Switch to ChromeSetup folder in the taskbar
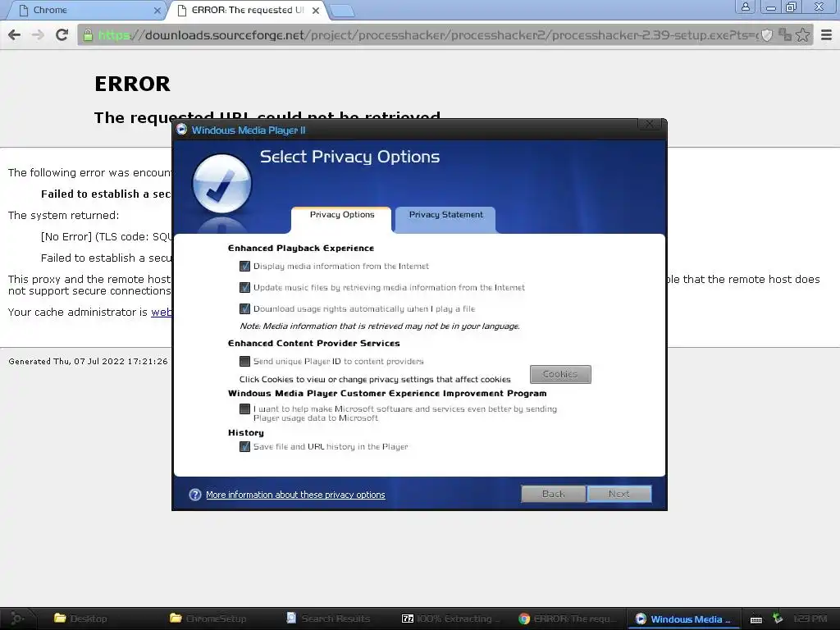840x630 pixels. click(209, 619)
